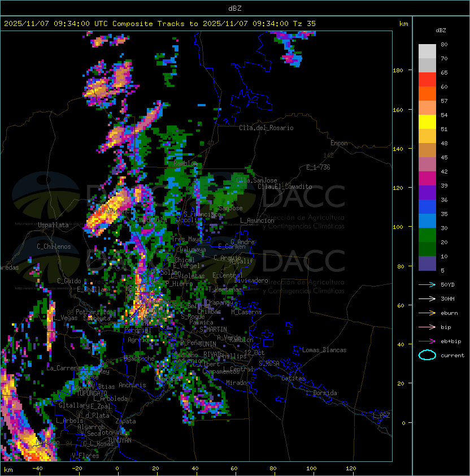This screenshot has width=470, height=476.
Task: Click the 'Uspallata' map label
Action: tap(53, 225)
